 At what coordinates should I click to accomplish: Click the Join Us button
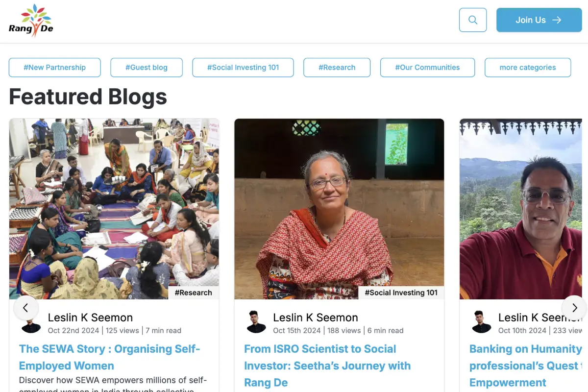[539, 20]
